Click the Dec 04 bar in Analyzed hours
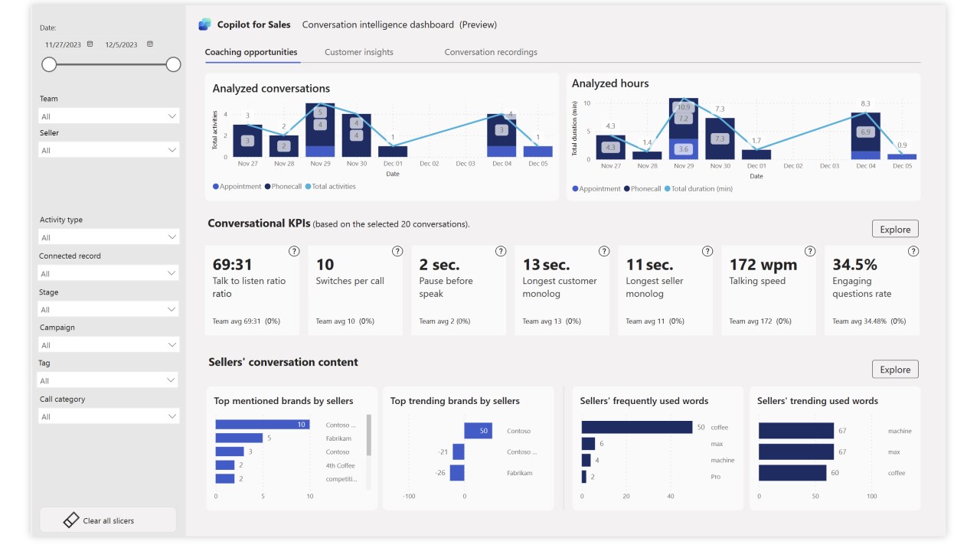Screen dimensions: 980x551 [x=866, y=136]
